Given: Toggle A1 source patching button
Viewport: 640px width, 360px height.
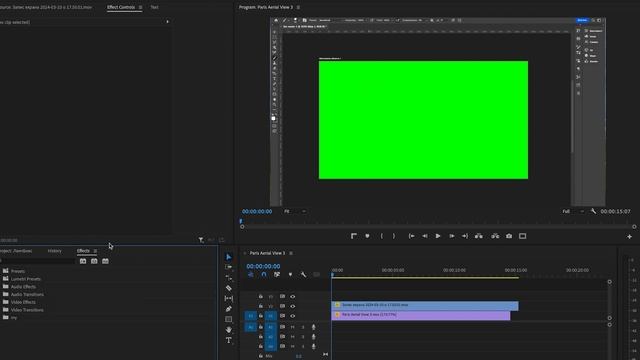Looking at the screenshot, I should pyautogui.click(x=251, y=327).
